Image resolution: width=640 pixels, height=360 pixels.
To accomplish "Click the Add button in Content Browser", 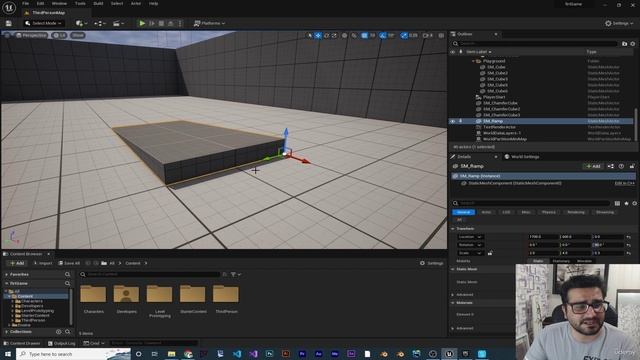I will [x=17, y=263].
